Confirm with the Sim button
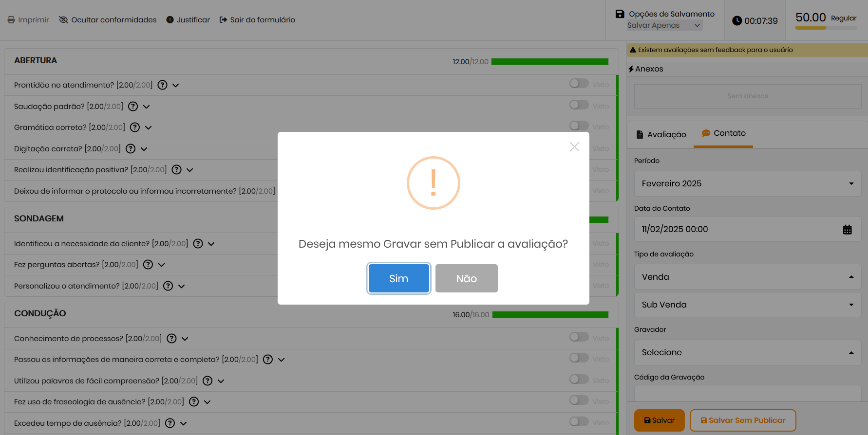 point(398,278)
